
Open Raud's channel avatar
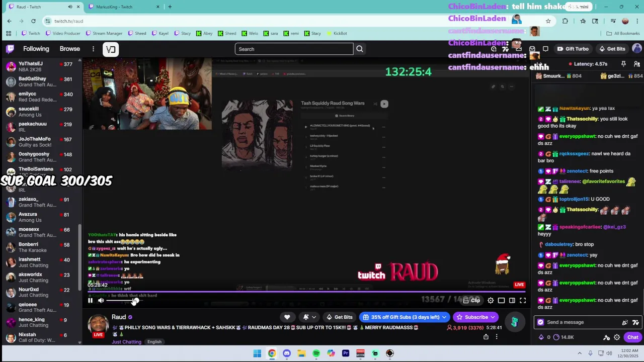click(98, 325)
